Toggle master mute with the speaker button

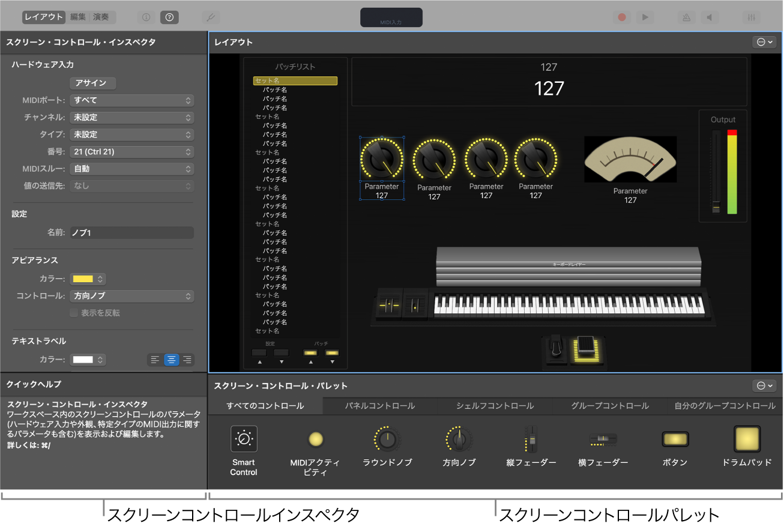(x=710, y=17)
